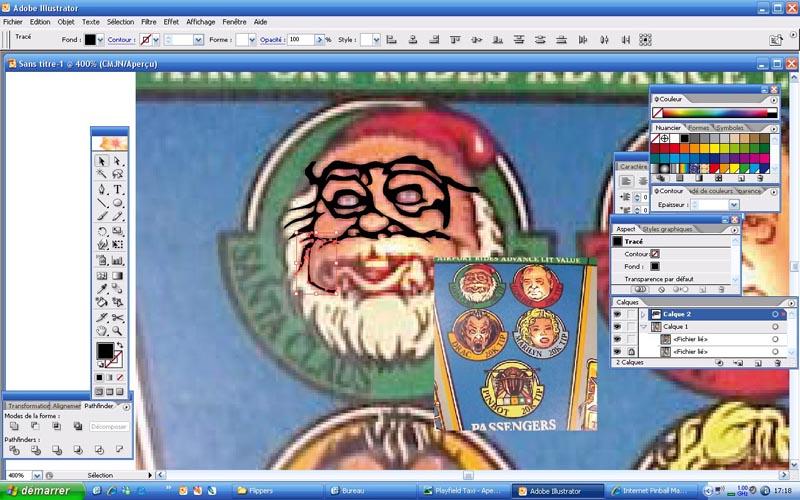Select the Zoom magnifier tool
Screen dimensions: 800x500
(117, 331)
